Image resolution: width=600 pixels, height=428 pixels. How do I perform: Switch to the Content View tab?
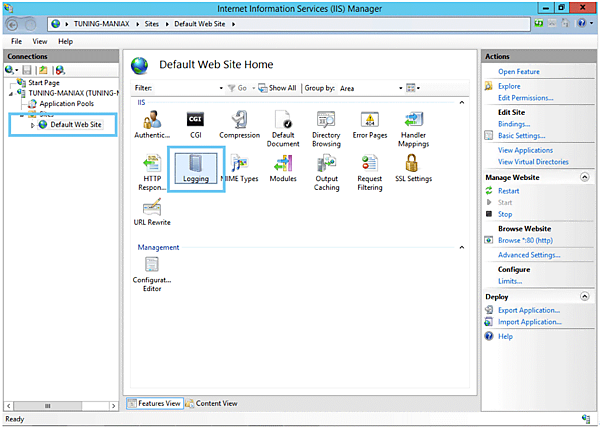(213, 403)
